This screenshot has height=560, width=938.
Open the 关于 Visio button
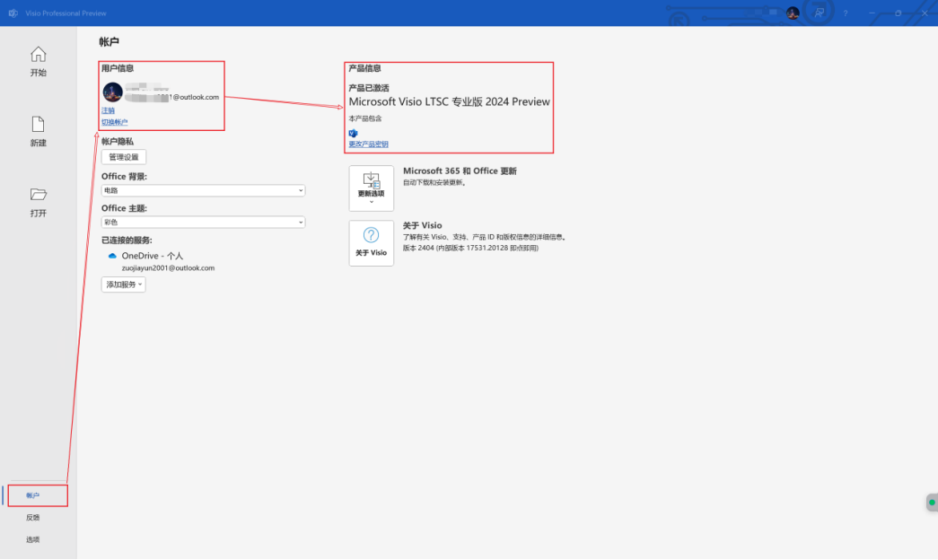[x=372, y=243]
